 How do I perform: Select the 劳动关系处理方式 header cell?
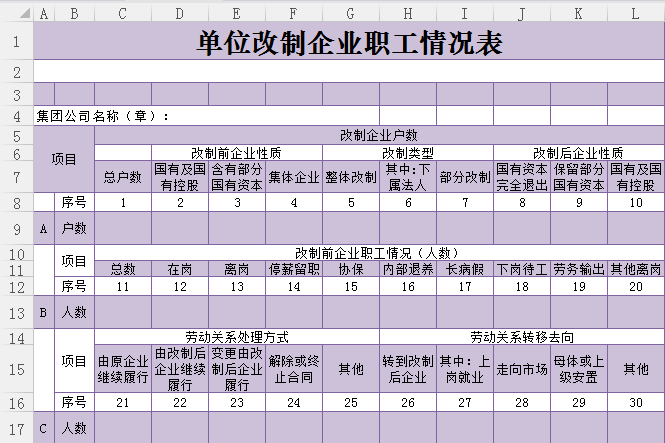(236, 337)
